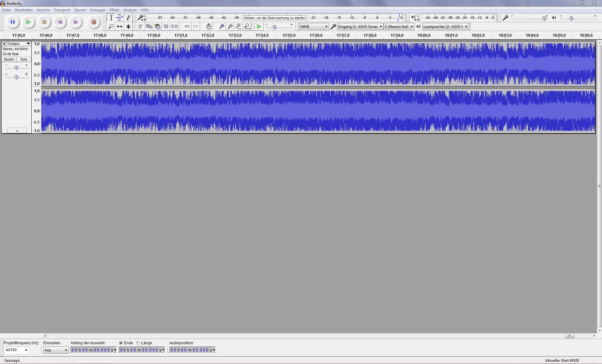Open the Tonspur track dropdown menu

[19, 44]
